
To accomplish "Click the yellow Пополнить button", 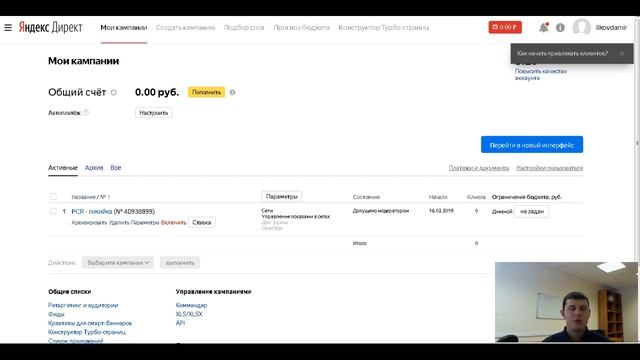I will (207, 92).
